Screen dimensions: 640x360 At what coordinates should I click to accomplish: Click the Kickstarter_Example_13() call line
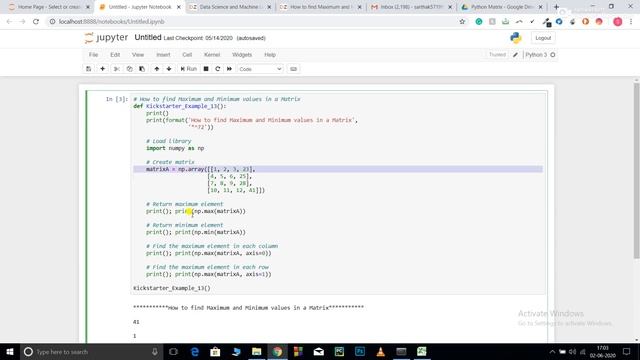coord(172,288)
